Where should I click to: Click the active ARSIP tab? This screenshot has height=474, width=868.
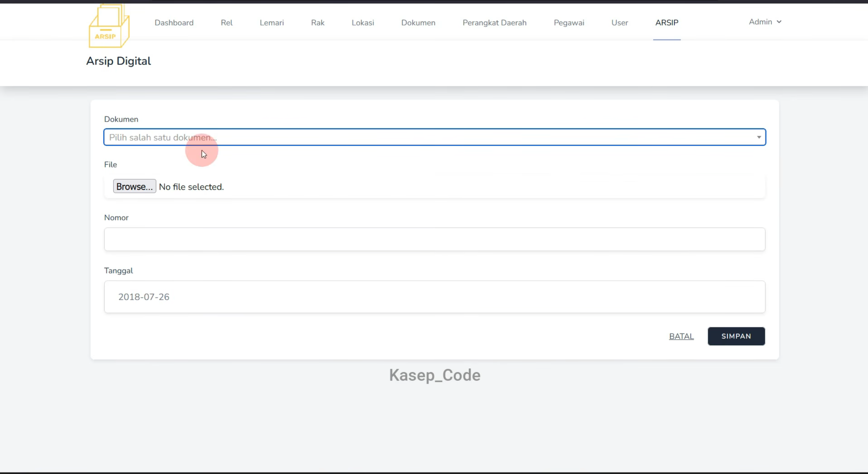click(x=666, y=23)
